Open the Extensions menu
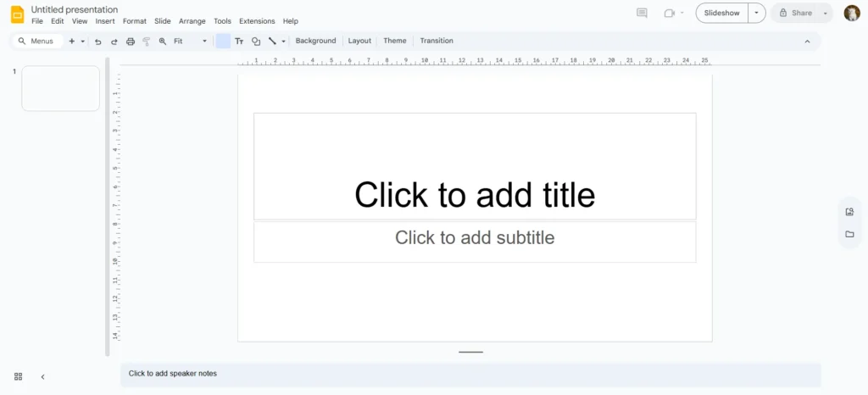Viewport: 868px width, 395px height. [x=257, y=21]
